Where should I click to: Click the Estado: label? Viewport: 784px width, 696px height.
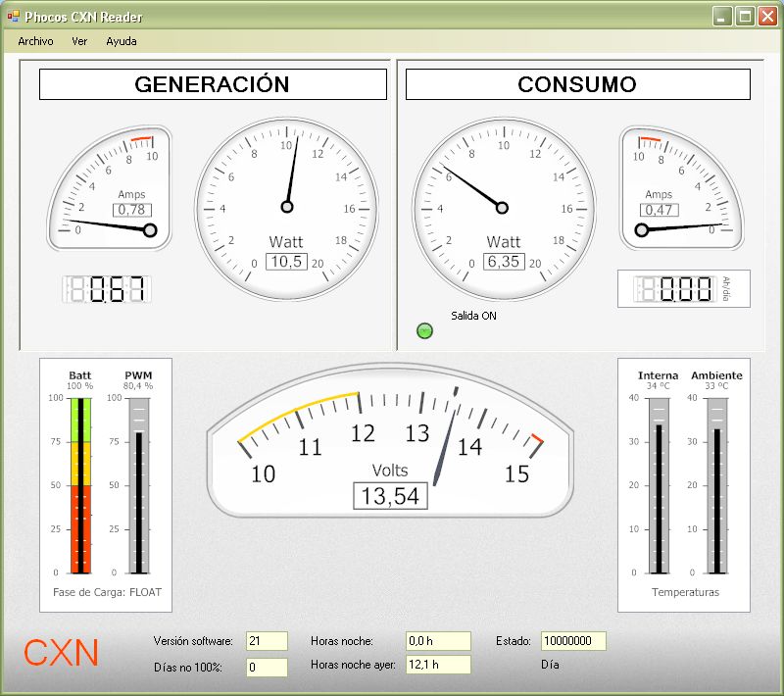click(513, 641)
